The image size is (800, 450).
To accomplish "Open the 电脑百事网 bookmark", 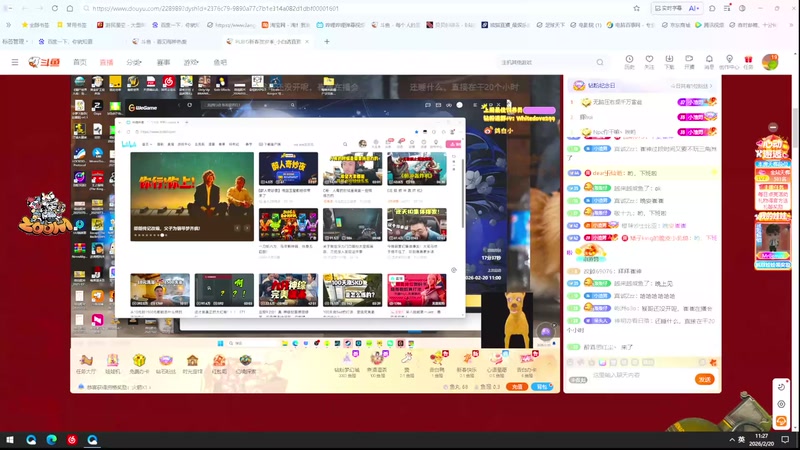I will coord(630,24).
